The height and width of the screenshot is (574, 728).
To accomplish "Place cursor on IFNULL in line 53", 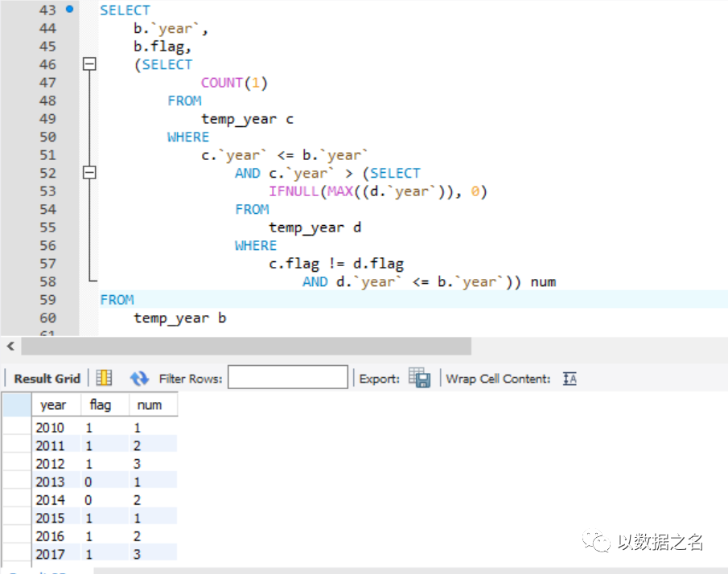I will tap(294, 191).
